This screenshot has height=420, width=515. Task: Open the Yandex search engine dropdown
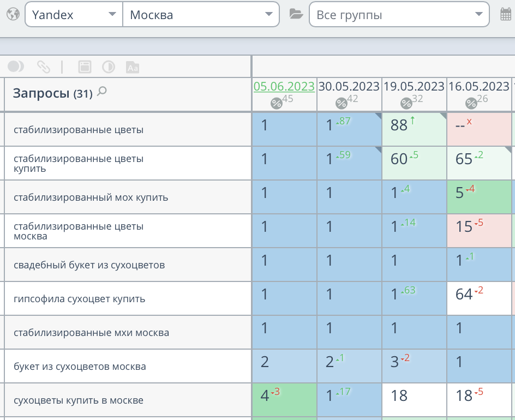tap(74, 15)
